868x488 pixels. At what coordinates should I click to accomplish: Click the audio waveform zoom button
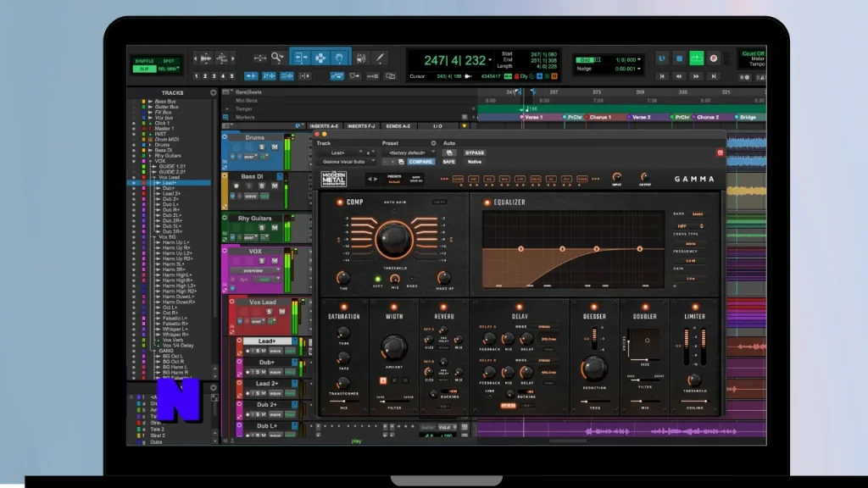coord(205,58)
